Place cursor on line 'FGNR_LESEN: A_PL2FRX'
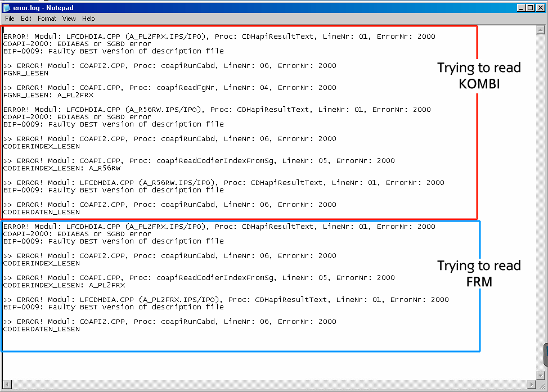The width and height of the screenshot is (548, 392). coord(48,95)
